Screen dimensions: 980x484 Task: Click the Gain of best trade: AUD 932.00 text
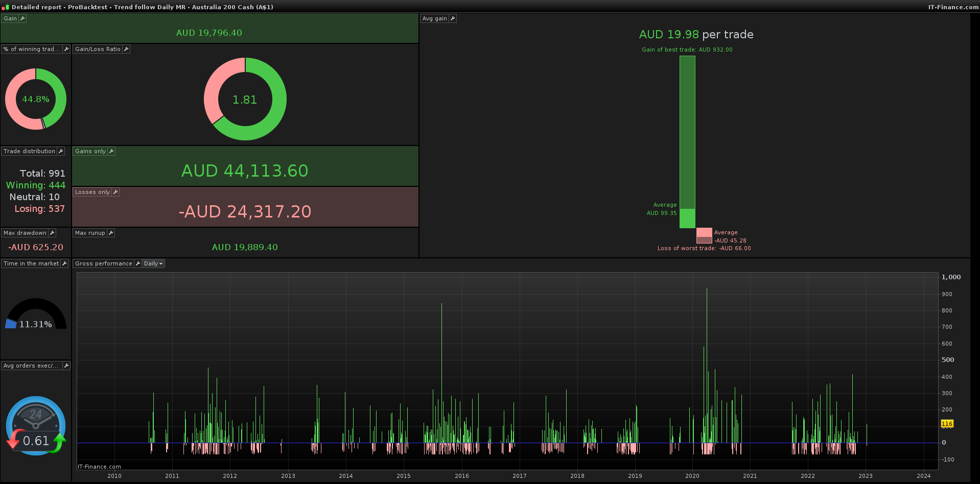pos(687,50)
